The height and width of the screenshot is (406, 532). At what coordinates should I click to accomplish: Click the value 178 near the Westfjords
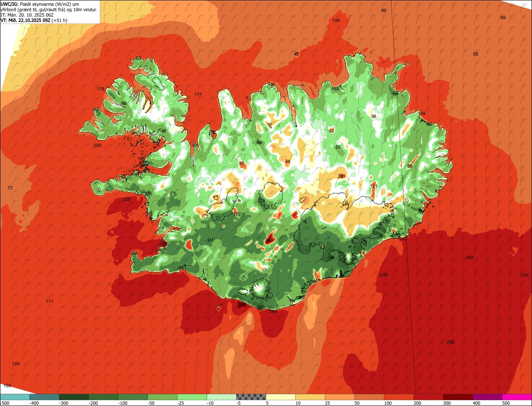click(x=100, y=89)
